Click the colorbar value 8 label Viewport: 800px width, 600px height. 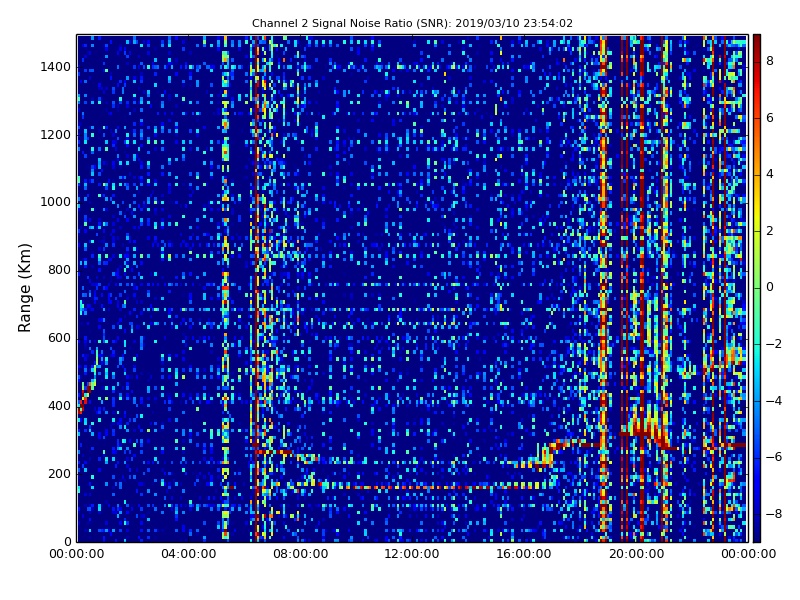tap(770, 61)
